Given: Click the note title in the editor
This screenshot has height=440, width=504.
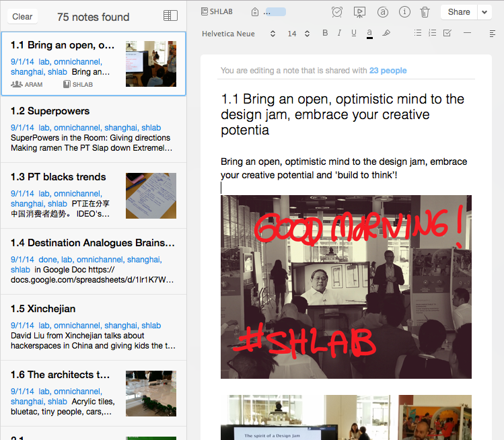Looking at the screenshot, I should (x=343, y=114).
